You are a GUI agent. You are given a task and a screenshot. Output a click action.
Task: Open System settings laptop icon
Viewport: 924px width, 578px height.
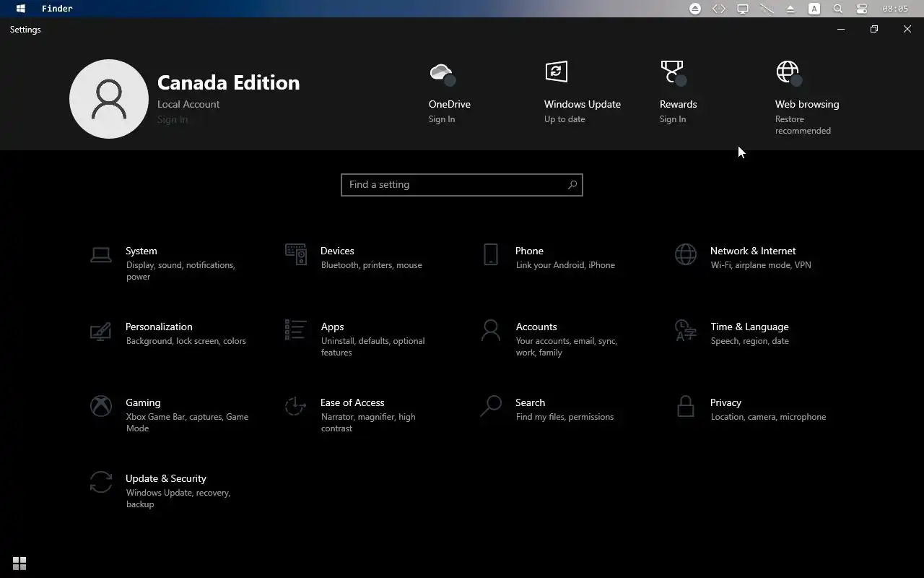click(x=101, y=254)
